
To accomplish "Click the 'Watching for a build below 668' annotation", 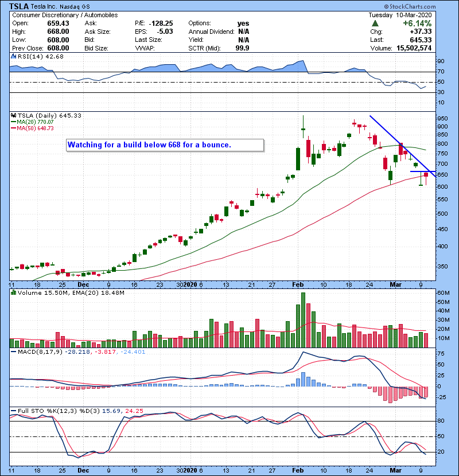I will coord(165,145).
